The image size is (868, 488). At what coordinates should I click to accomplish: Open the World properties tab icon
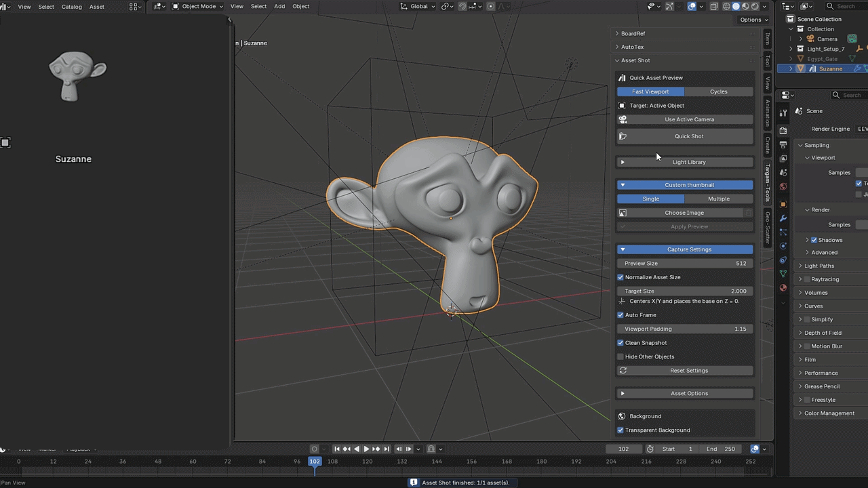[x=783, y=186]
